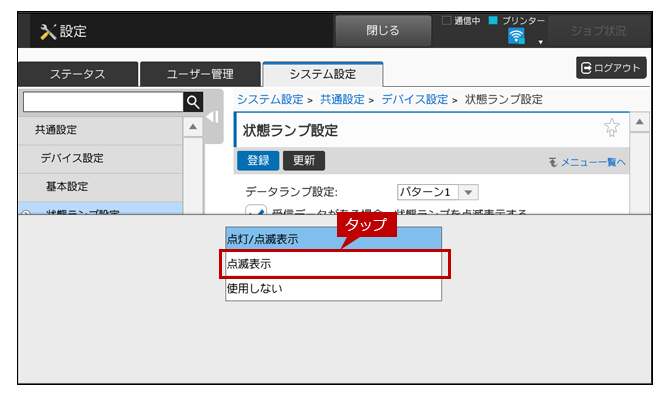Screen dimensions: 670x396
Task: Choose 点滅表示 option in list
Action: pos(333,264)
